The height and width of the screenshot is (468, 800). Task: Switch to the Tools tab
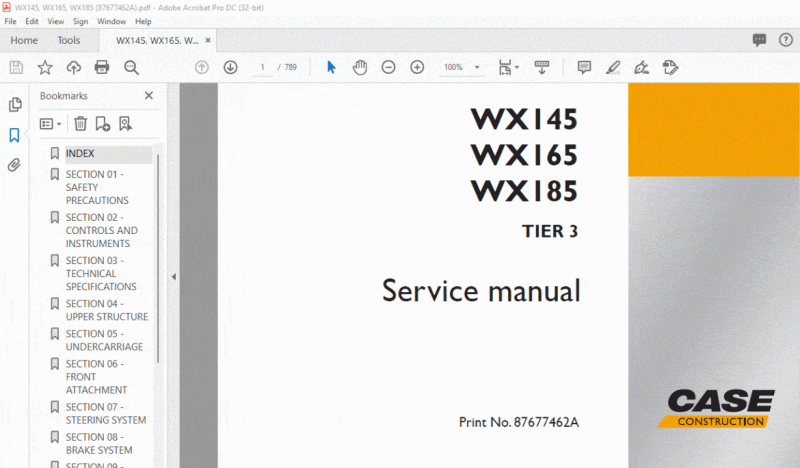(69, 40)
